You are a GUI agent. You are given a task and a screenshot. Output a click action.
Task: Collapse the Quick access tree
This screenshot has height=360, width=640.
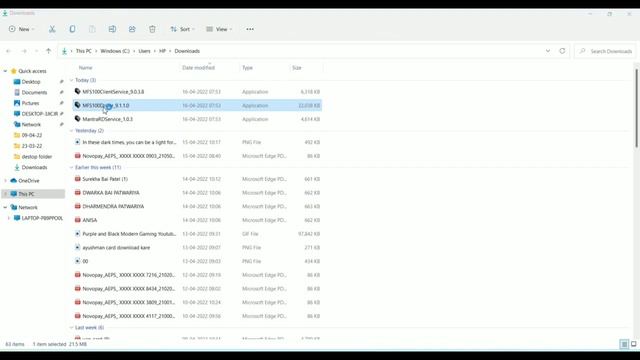tap(5, 71)
